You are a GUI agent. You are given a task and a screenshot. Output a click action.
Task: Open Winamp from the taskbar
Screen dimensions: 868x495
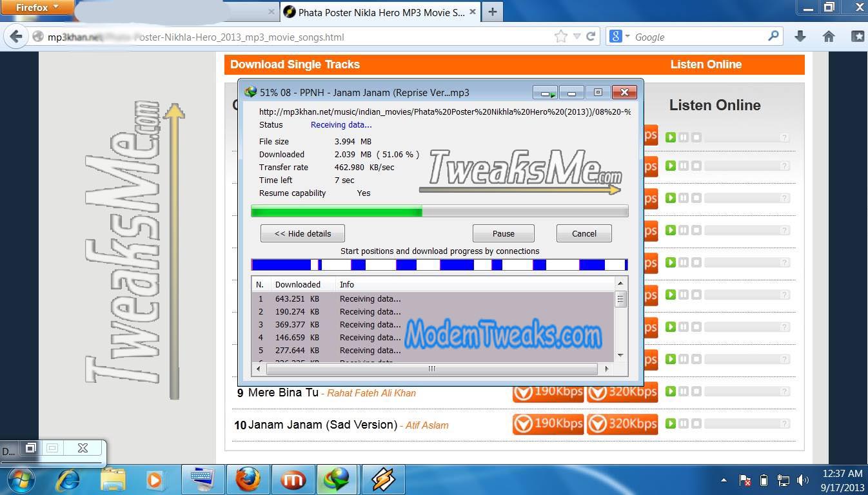[383, 480]
